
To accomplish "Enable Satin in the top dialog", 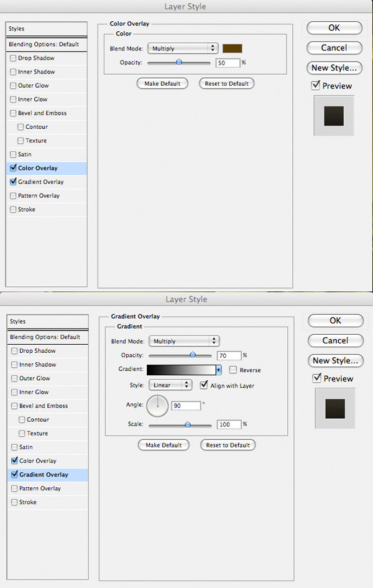I will click(x=13, y=154).
